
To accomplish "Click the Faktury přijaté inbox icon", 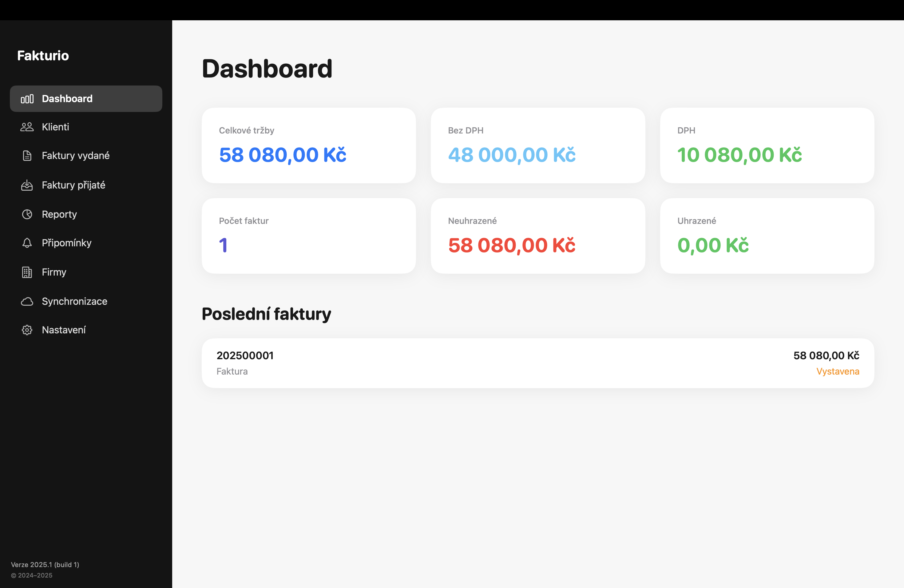I will [27, 185].
